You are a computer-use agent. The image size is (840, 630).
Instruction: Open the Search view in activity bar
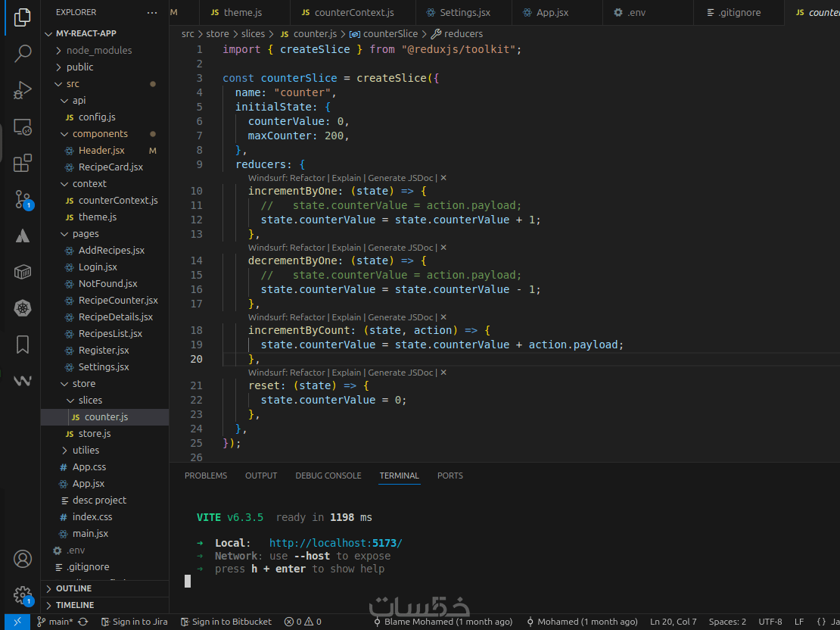23,53
